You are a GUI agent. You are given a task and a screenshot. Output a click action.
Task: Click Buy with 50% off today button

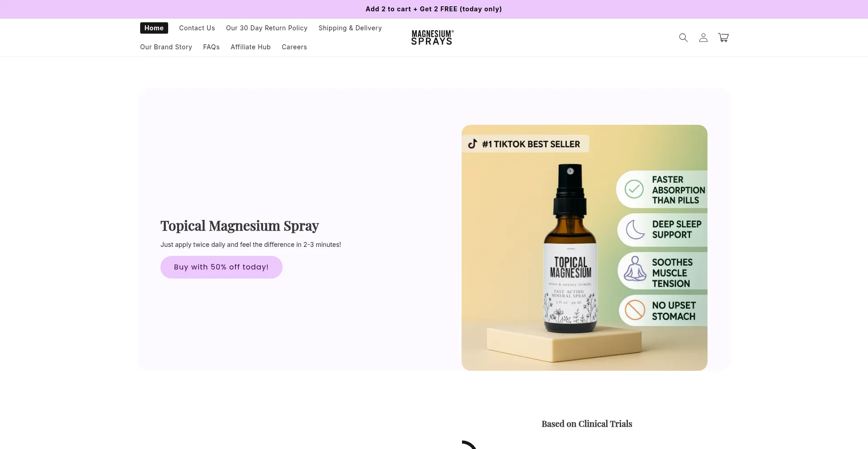tap(222, 267)
